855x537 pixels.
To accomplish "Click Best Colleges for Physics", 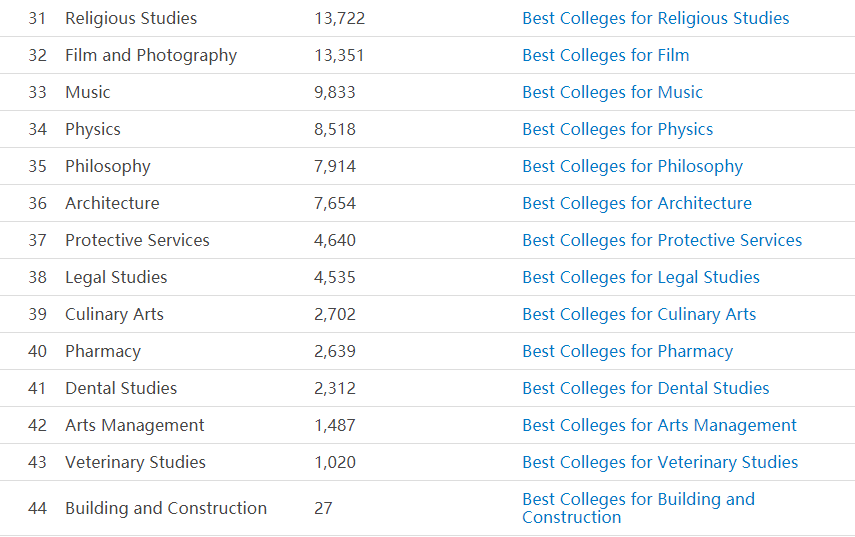I will tap(618, 129).
